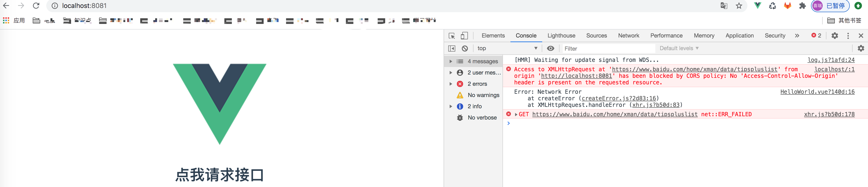
Task: Reload the localhost page
Action: point(36,6)
